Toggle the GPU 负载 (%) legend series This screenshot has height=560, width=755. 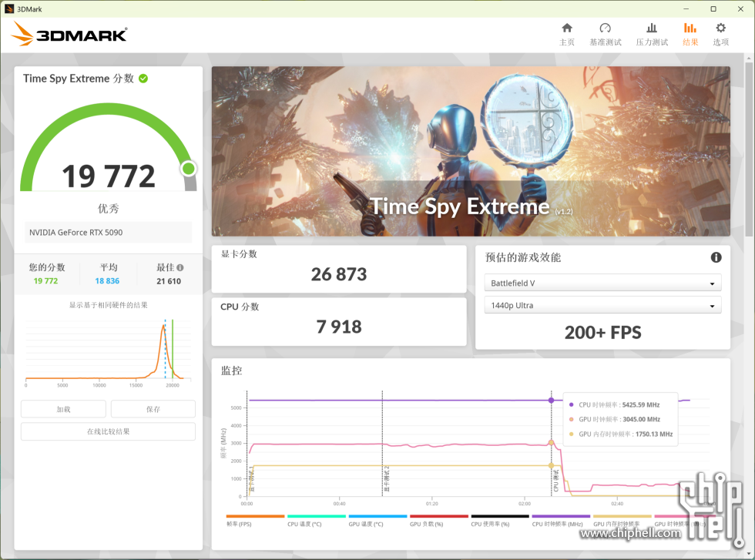pyautogui.click(x=438, y=521)
